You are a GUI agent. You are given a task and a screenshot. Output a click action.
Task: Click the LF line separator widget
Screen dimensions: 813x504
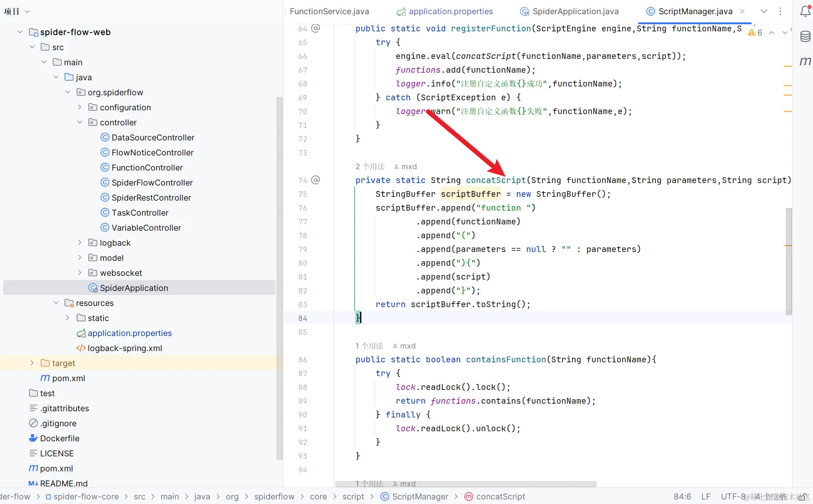[706, 496]
